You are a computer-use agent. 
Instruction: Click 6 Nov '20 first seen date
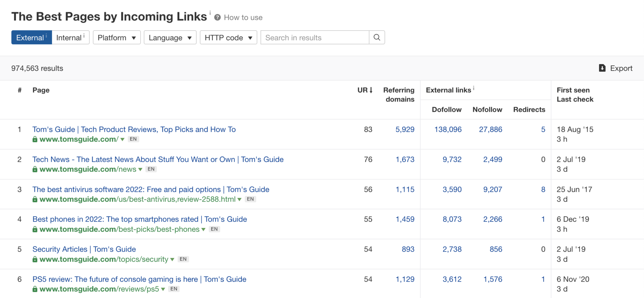click(x=573, y=279)
